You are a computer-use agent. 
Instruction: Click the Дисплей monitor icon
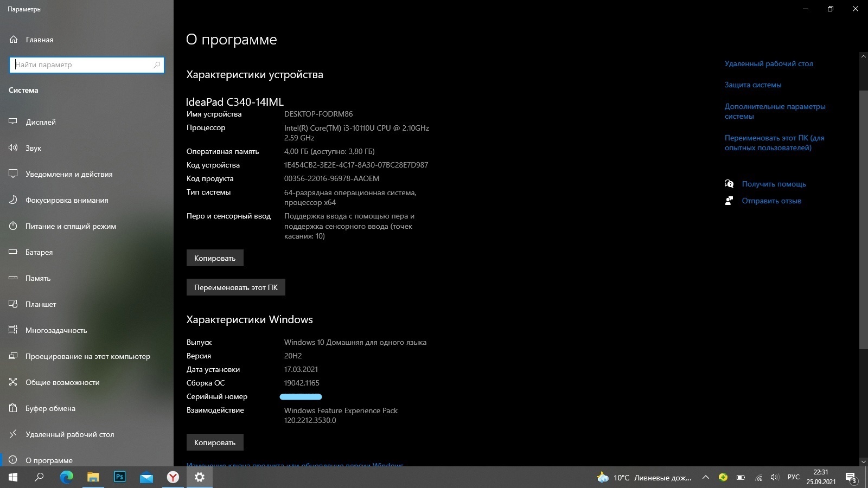(13, 122)
